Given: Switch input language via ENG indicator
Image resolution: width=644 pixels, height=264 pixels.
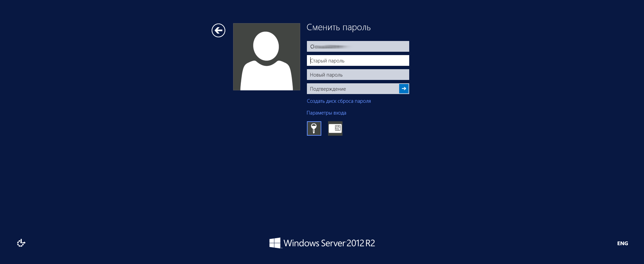Looking at the screenshot, I should coord(622,243).
